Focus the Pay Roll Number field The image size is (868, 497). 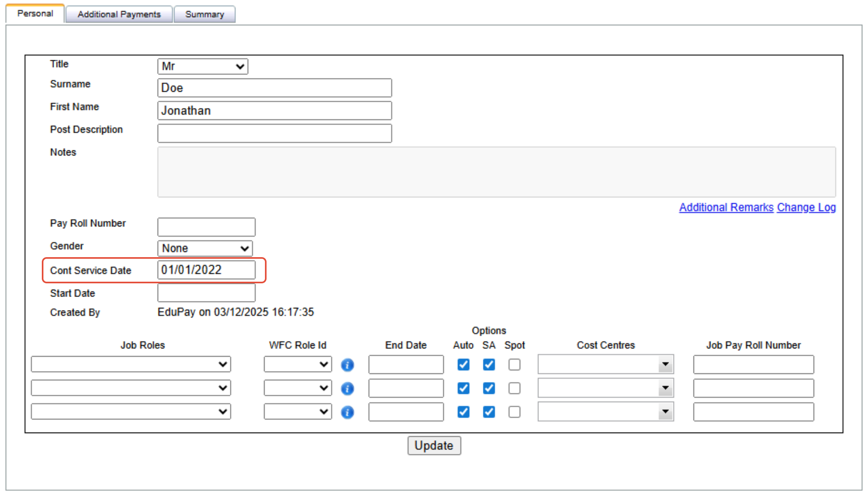pyautogui.click(x=206, y=227)
